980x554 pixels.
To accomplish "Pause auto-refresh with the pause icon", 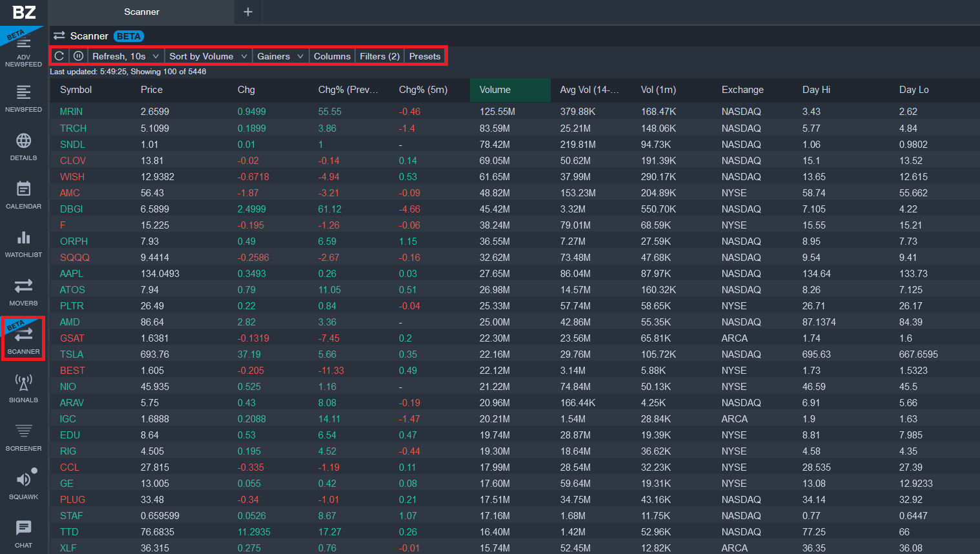I will (x=78, y=56).
